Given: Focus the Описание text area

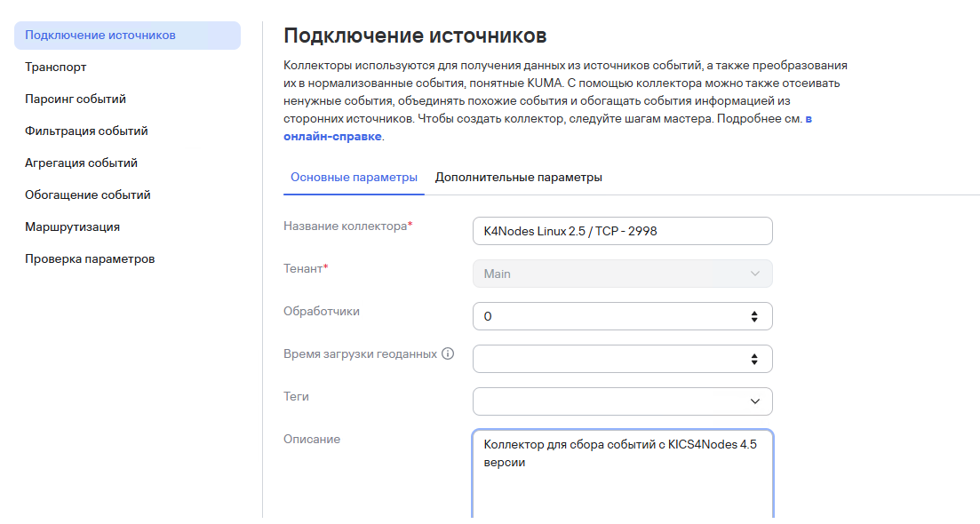Looking at the screenshot, I should (x=623, y=473).
